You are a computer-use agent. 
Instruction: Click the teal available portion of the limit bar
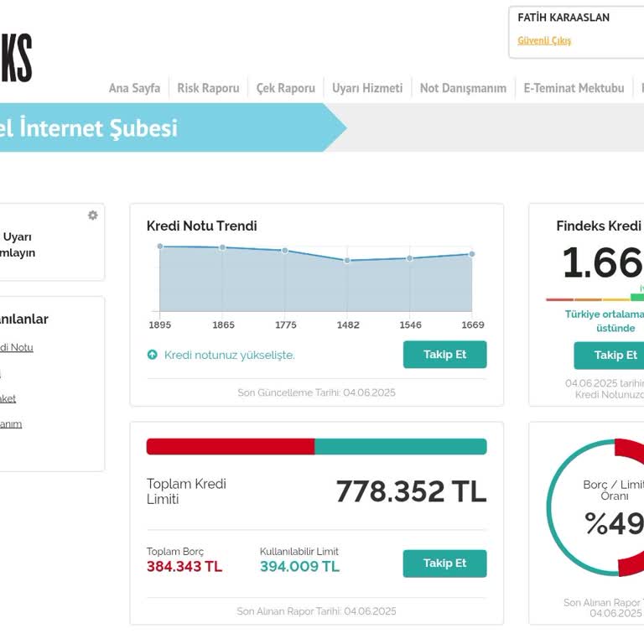401,446
